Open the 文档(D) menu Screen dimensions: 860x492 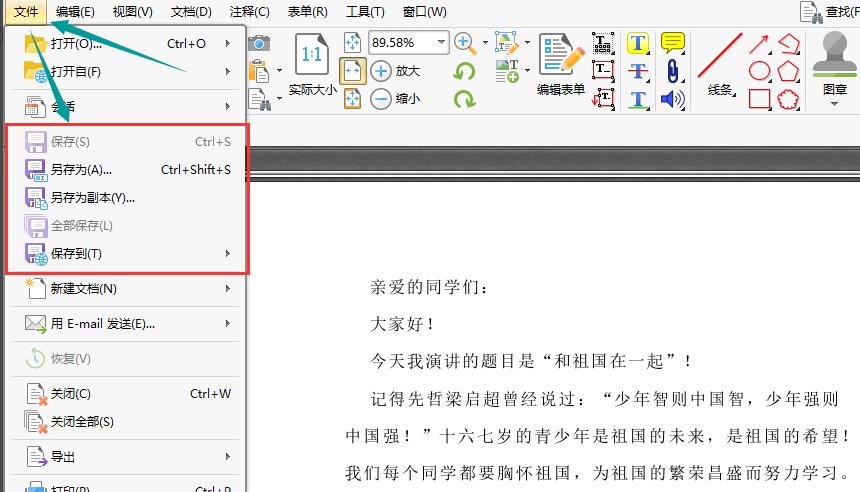pos(191,12)
